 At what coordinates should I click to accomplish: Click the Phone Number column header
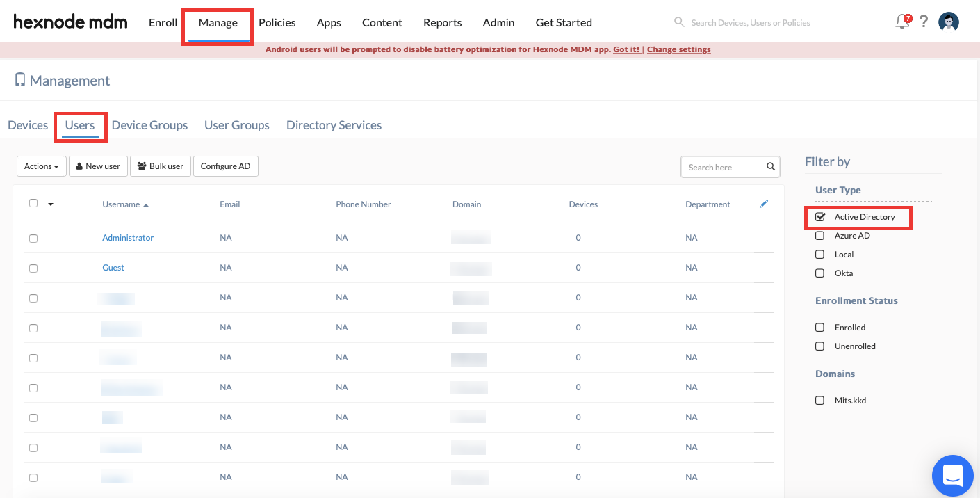click(x=364, y=204)
